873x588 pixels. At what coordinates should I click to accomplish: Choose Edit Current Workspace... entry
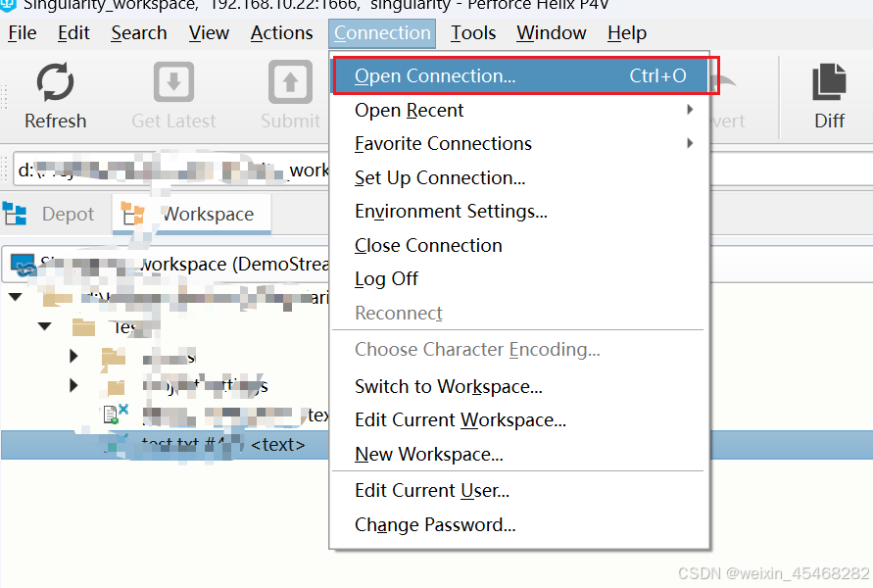click(520, 419)
